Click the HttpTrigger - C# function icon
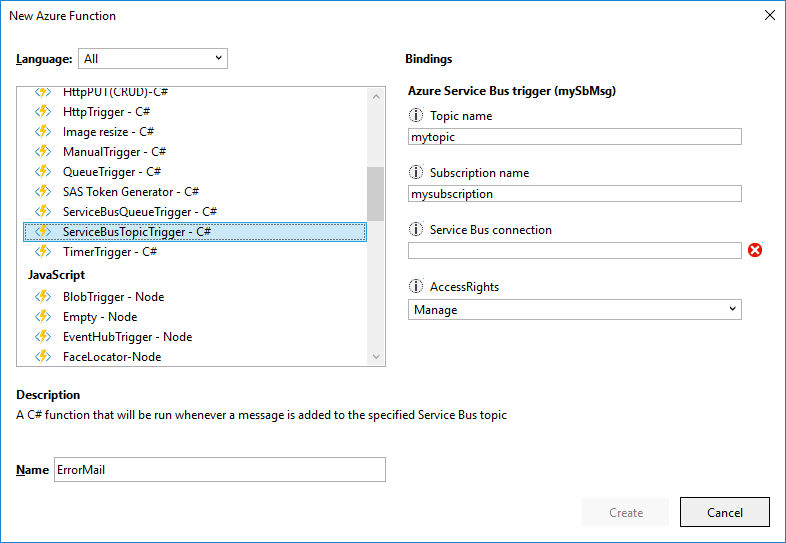 click(x=43, y=111)
